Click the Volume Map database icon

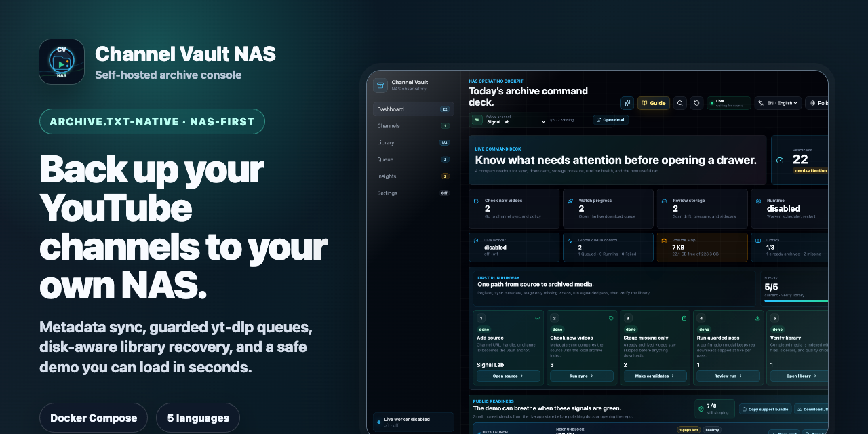coord(665,240)
